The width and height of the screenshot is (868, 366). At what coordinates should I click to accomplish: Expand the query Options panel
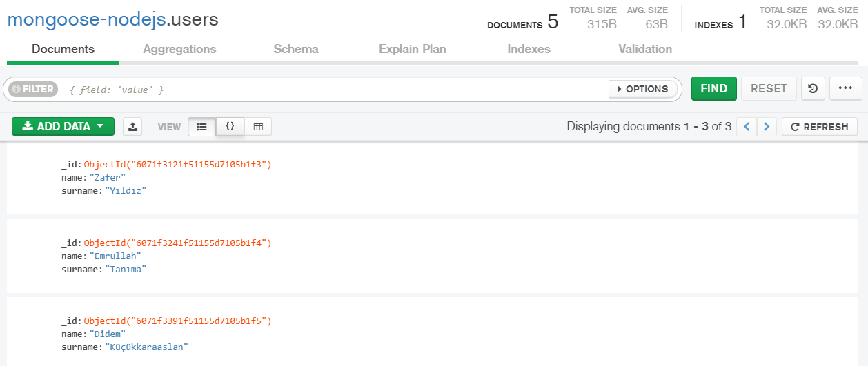642,89
